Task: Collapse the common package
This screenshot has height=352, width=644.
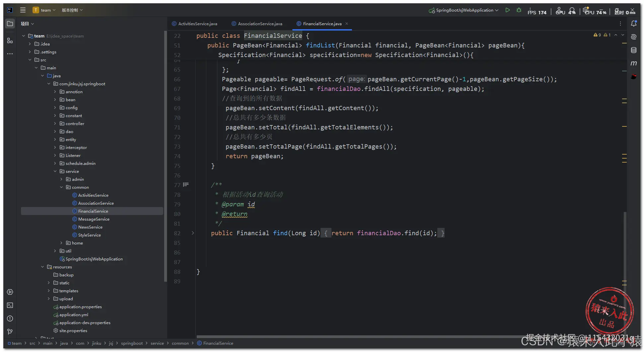Action: coord(61,187)
